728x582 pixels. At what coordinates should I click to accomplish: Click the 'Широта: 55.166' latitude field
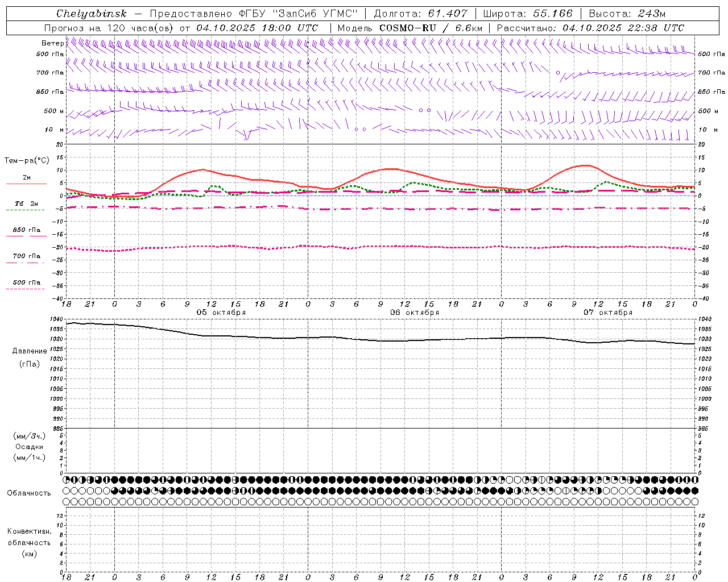coord(528,14)
